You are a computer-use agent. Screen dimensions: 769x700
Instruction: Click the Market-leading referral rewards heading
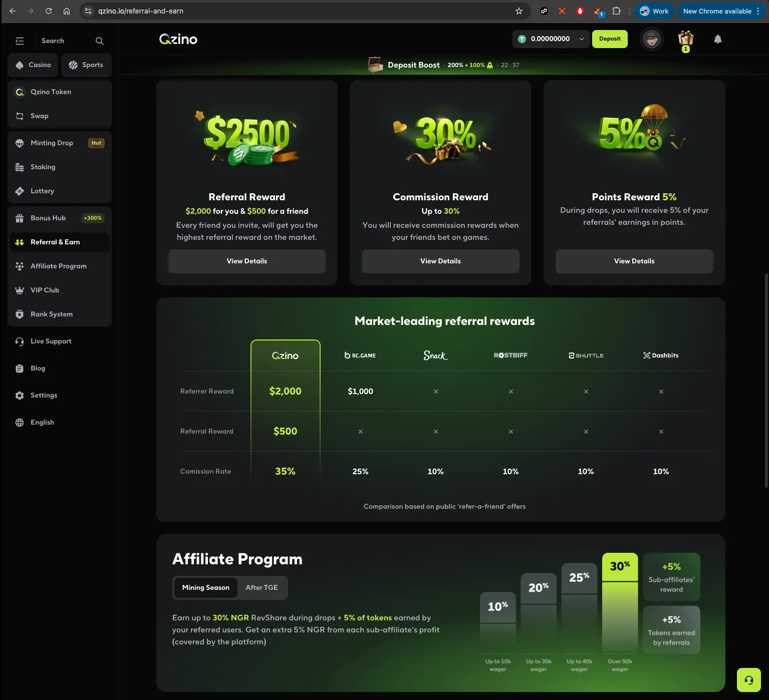(444, 321)
